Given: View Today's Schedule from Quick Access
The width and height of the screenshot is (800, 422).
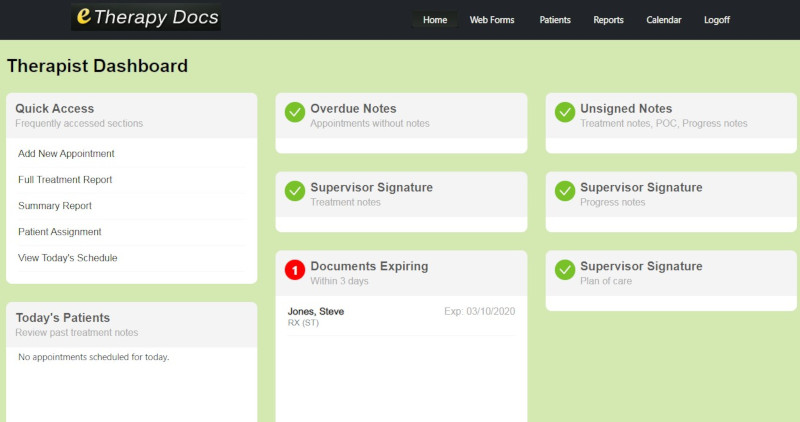Looking at the screenshot, I should coord(68,258).
